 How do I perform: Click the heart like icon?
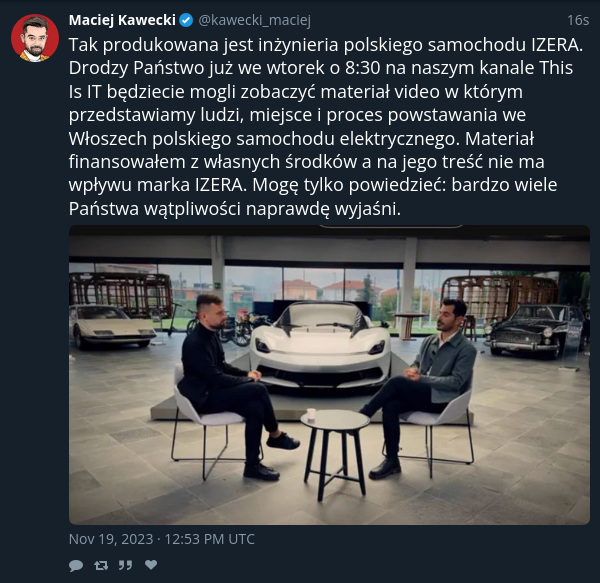tap(151, 565)
